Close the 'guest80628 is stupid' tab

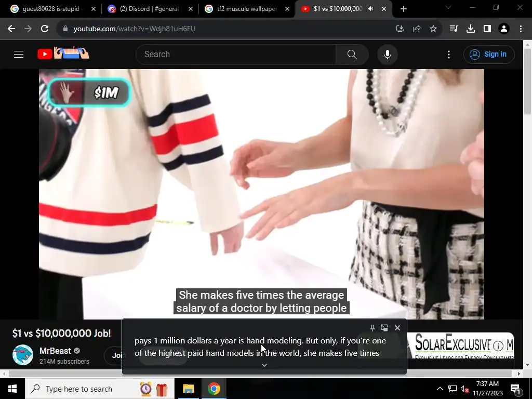pyautogui.click(x=94, y=9)
